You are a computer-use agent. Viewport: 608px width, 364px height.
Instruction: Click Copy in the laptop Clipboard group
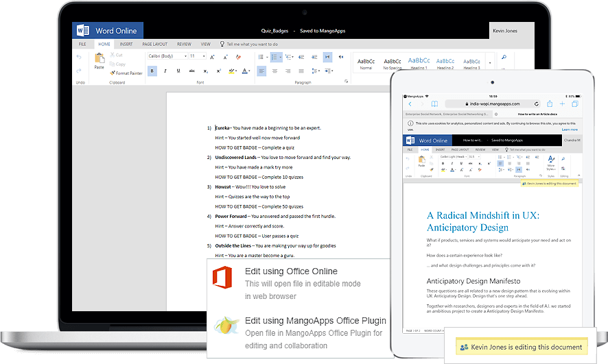click(x=118, y=64)
